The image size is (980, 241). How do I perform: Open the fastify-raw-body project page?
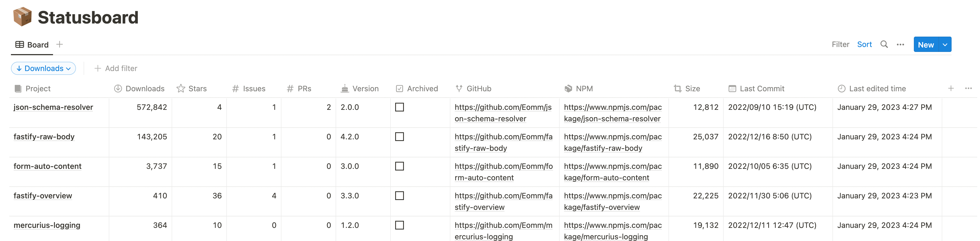click(x=44, y=137)
